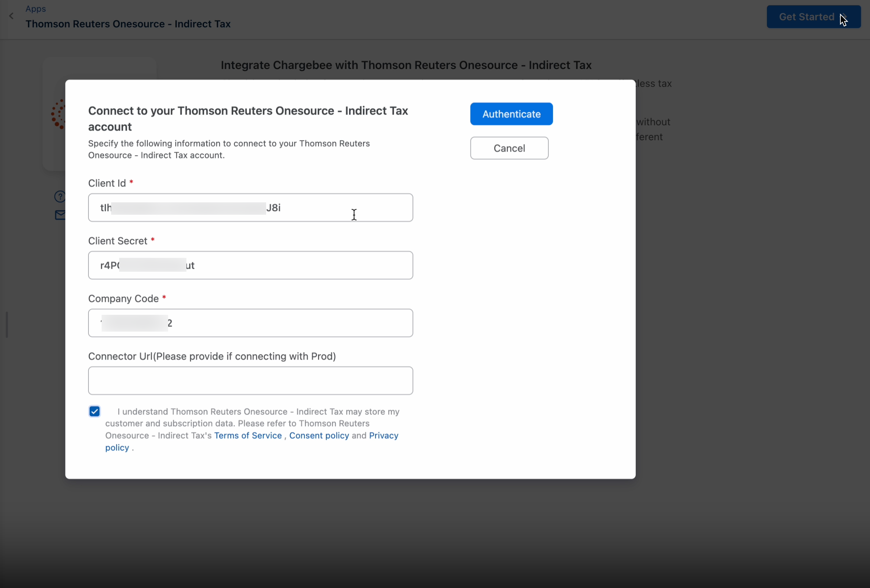Screen dimensions: 870x588
Task: Click the Client Id field label
Action: [x=107, y=183]
